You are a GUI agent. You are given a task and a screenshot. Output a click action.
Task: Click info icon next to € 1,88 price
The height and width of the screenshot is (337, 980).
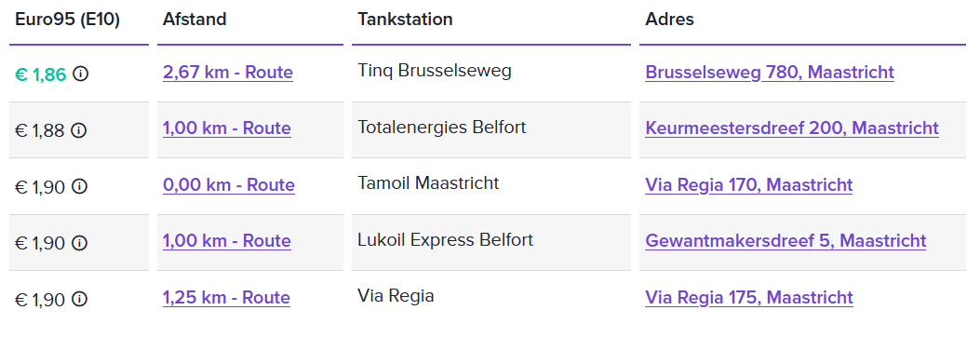pos(79,130)
